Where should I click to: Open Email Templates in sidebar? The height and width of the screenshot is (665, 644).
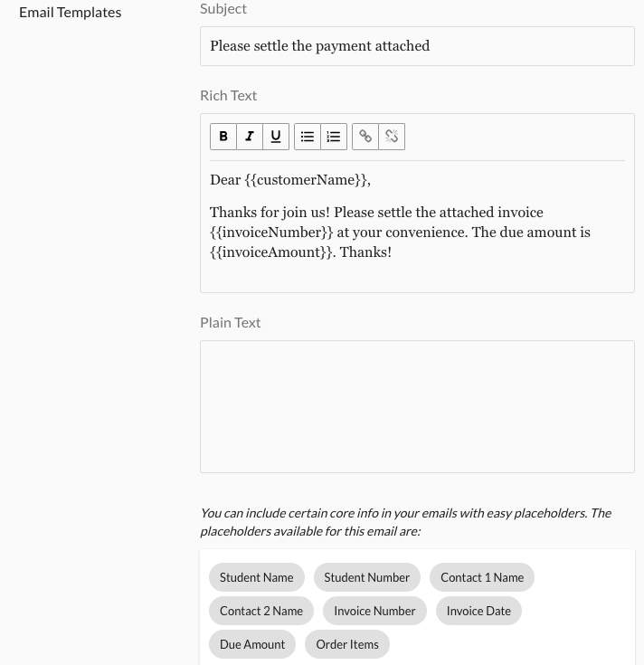click(x=70, y=12)
